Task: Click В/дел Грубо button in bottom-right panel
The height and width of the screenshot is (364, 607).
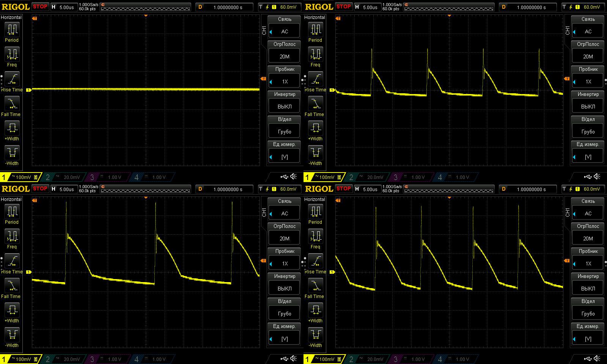Action: pos(588,314)
